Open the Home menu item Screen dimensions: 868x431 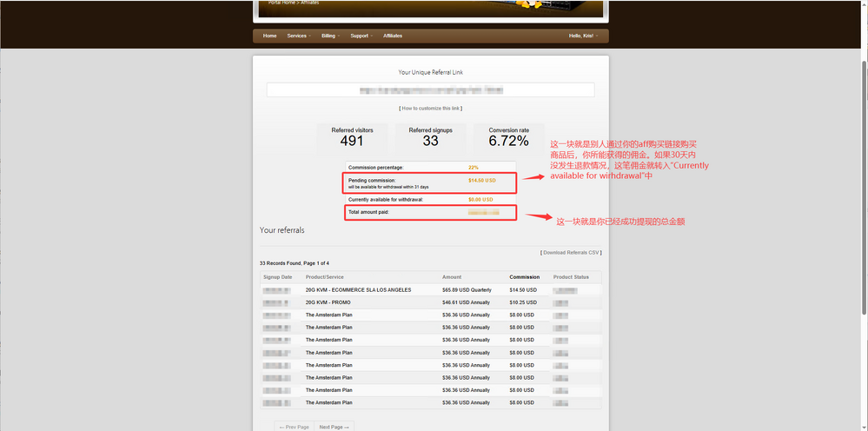point(269,36)
